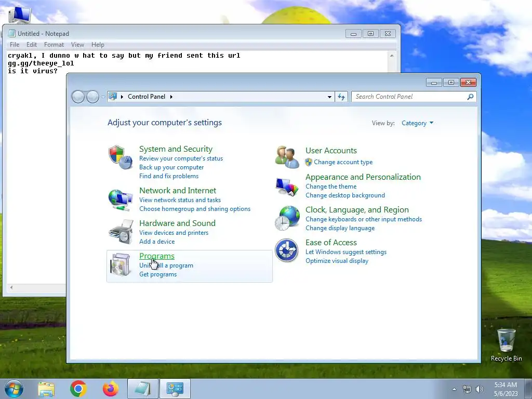This screenshot has width=532, height=399.
Task: Click Let Windows suggest settings
Action: (345, 252)
